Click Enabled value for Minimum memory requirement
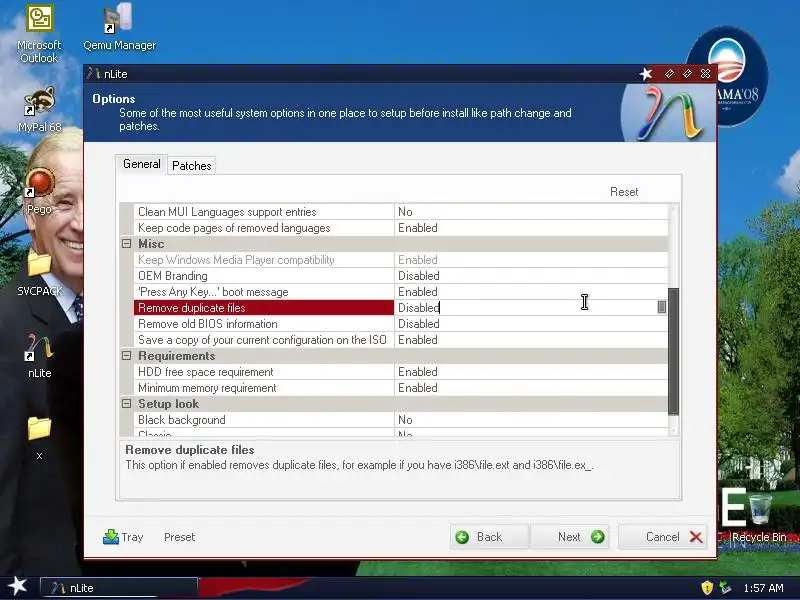 coord(531,388)
